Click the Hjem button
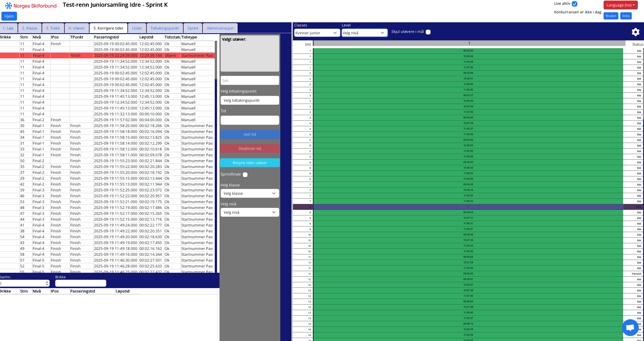The image size is (644, 341). [9, 16]
